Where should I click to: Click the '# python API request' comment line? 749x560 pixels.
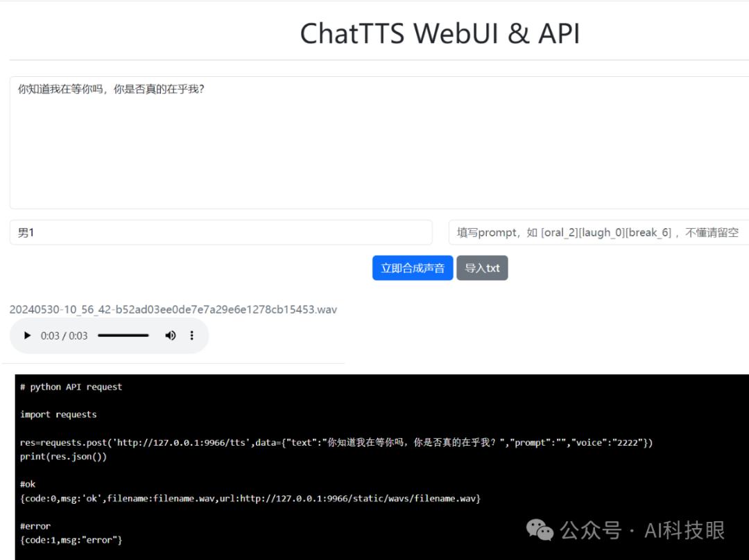[x=71, y=387]
